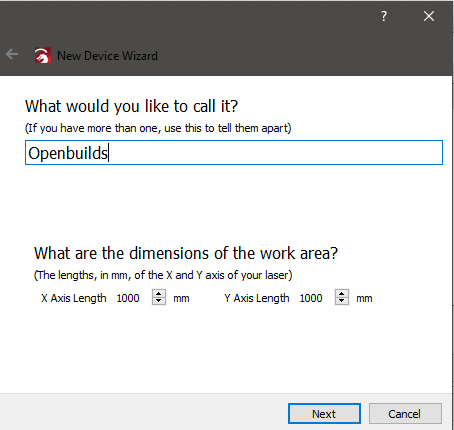Click the mm unit beside Y Axis Length

pos(364,298)
